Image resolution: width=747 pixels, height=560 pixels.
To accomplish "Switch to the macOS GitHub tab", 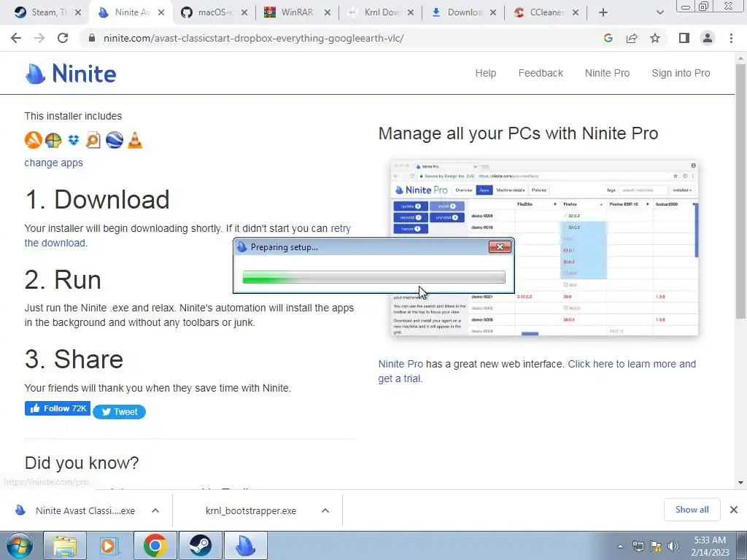I will (214, 12).
